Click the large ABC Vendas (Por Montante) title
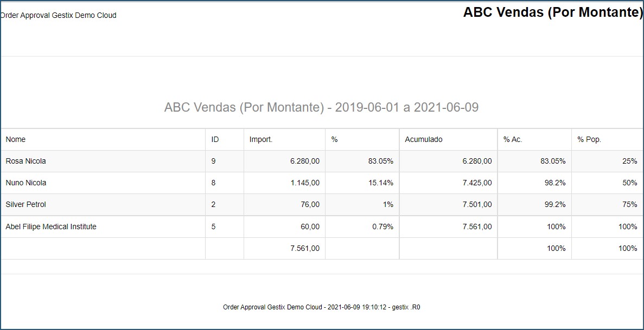The width and height of the screenshot is (644, 330). (x=553, y=12)
